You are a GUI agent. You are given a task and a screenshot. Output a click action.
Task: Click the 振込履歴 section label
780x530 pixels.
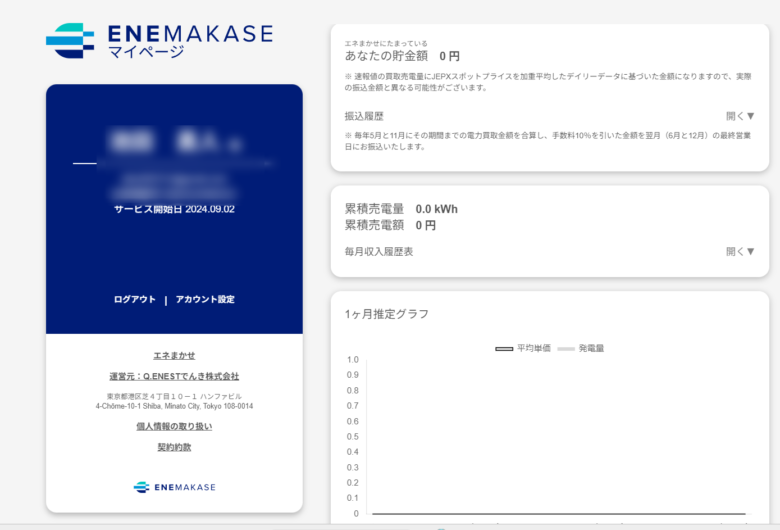(x=364, y=116)
